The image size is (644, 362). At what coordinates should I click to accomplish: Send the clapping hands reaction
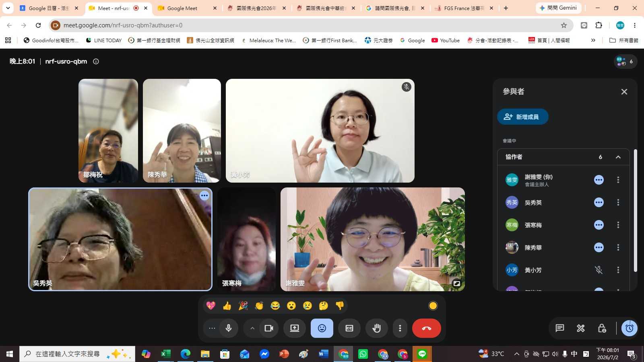(259, 306)
